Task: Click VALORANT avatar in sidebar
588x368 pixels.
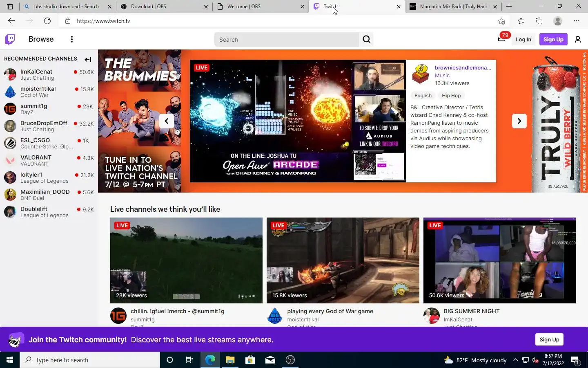Action: click(x=10, y=160)
